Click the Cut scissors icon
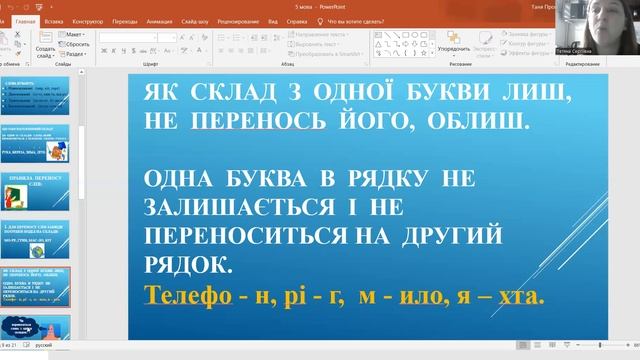Image resolution: width=640 pixels, height=360 pixels. [18, 35]
